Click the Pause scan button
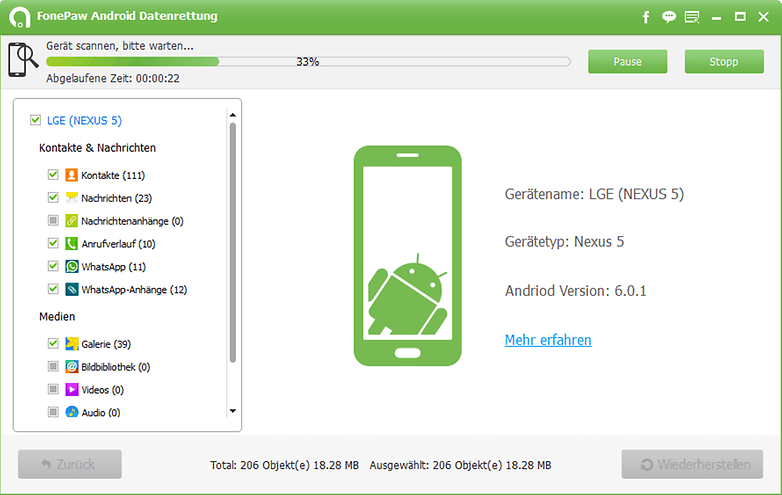This screenshot has height=495, width=782. click(627, 61)
